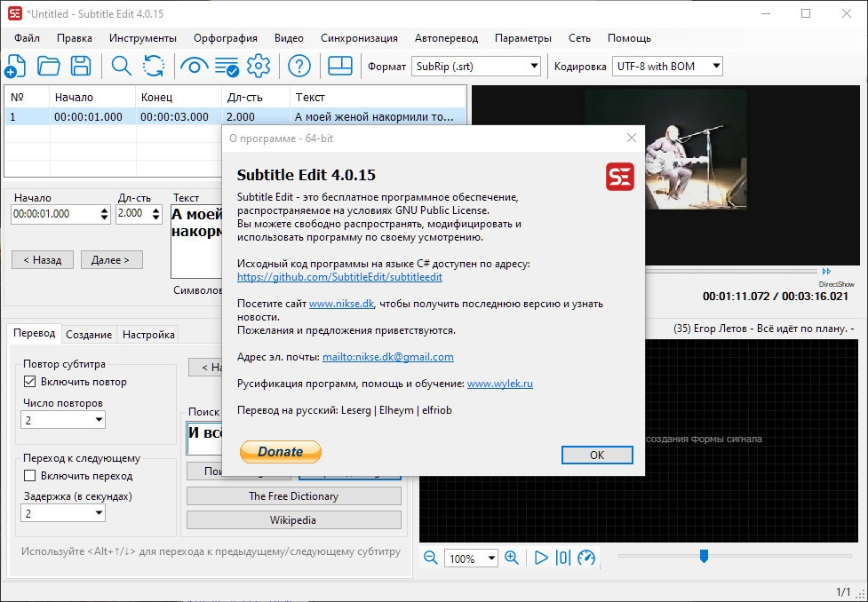Click the 'Далее >' button
The width and height of the screenshot is (868, 602).
tap(111, 259)
